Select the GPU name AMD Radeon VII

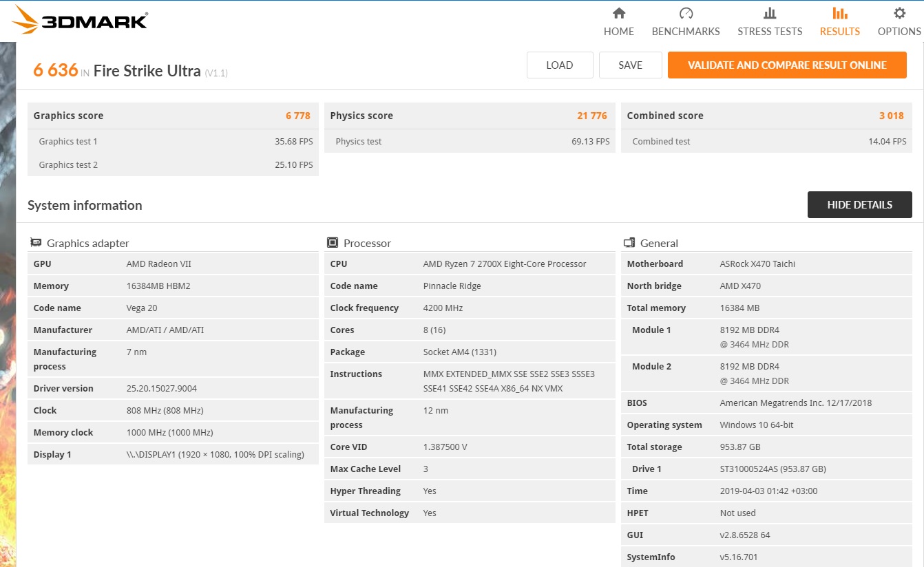point(158,264)
